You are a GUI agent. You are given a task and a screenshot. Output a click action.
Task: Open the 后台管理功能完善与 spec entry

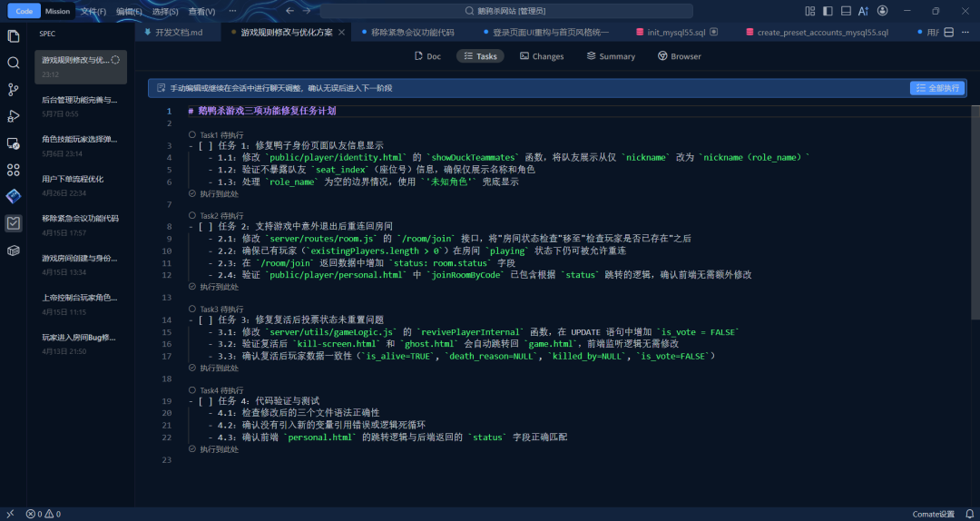[x=81, y=105]
